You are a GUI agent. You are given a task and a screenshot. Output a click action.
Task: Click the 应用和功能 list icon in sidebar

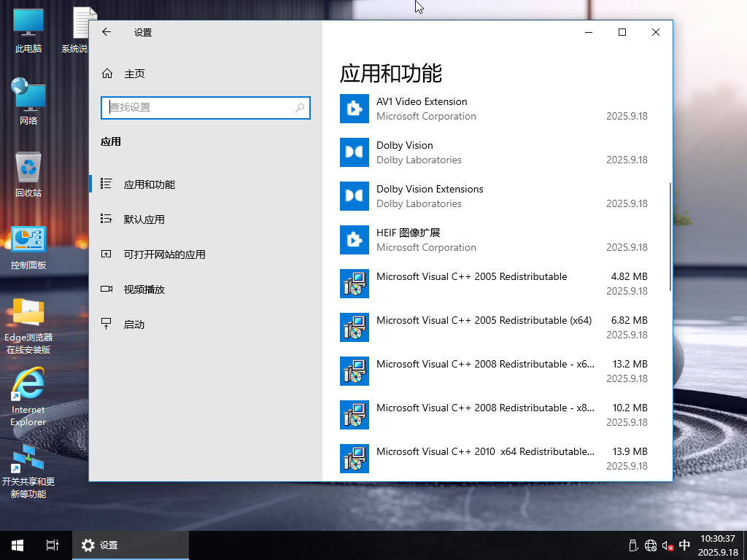(107, 184)
